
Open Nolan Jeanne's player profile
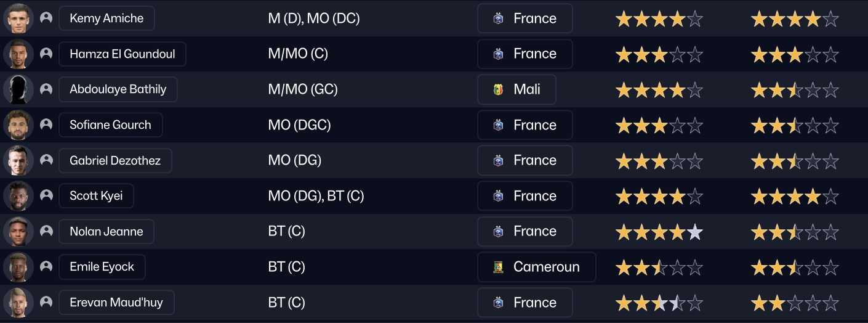click(106, 231)
